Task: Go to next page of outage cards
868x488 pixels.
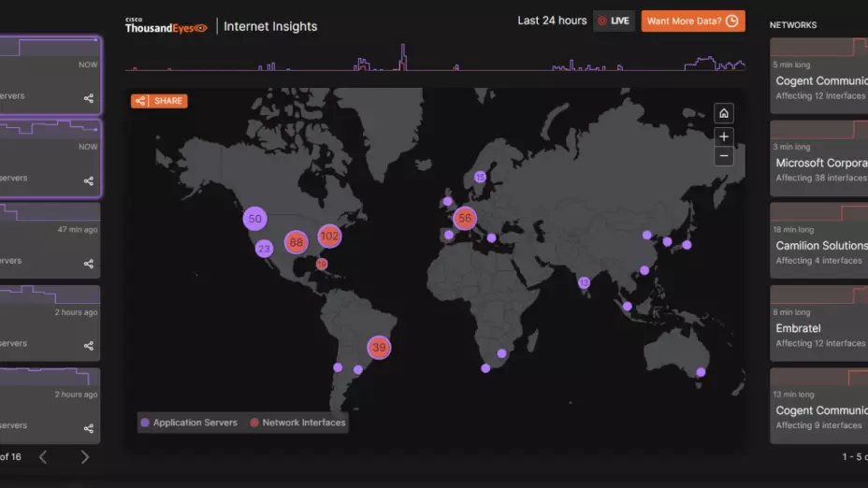Action: pyautogui.click(x=85, y=457)
